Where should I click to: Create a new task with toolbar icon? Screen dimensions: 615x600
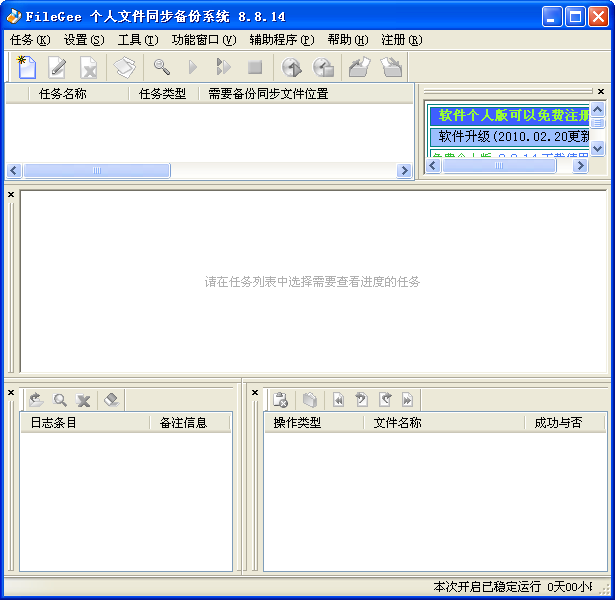tap(26, 67)
